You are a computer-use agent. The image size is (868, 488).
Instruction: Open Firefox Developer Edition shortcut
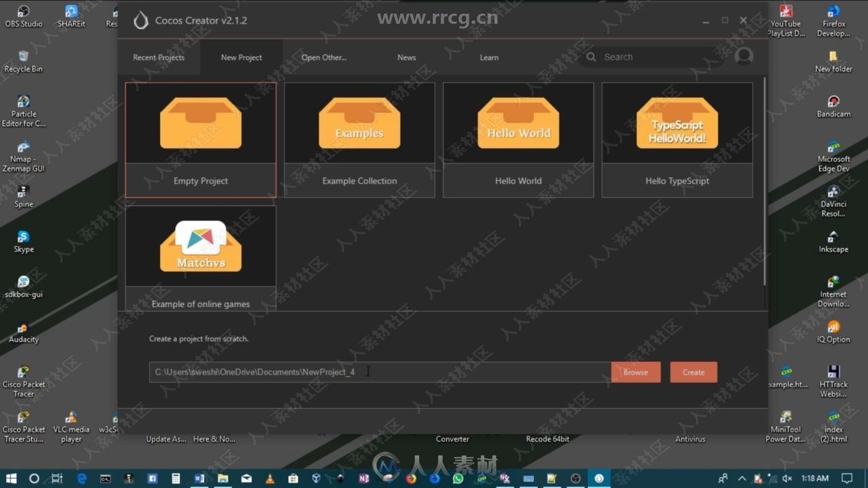(833, 21)
